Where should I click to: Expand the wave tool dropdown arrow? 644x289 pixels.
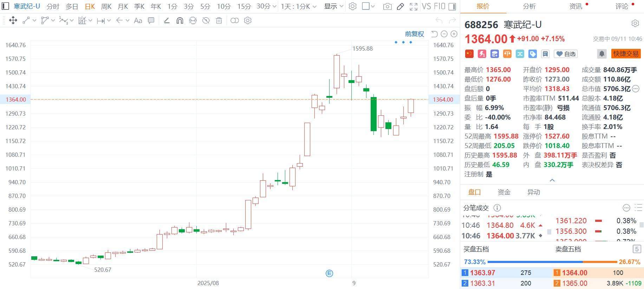[72, 20]
